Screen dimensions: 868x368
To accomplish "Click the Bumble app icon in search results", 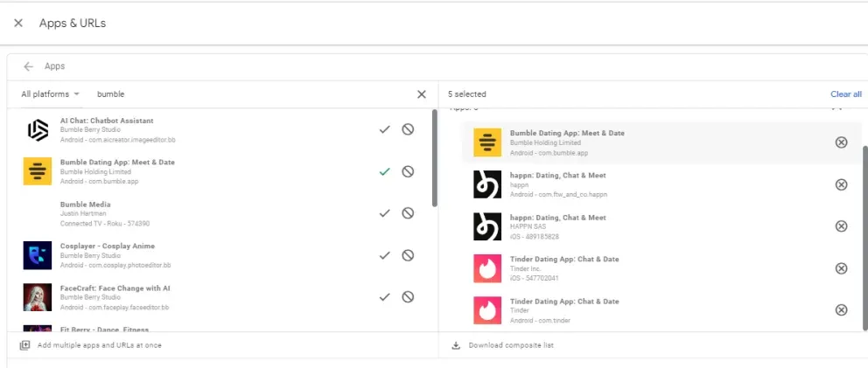I will click(38, 171).
